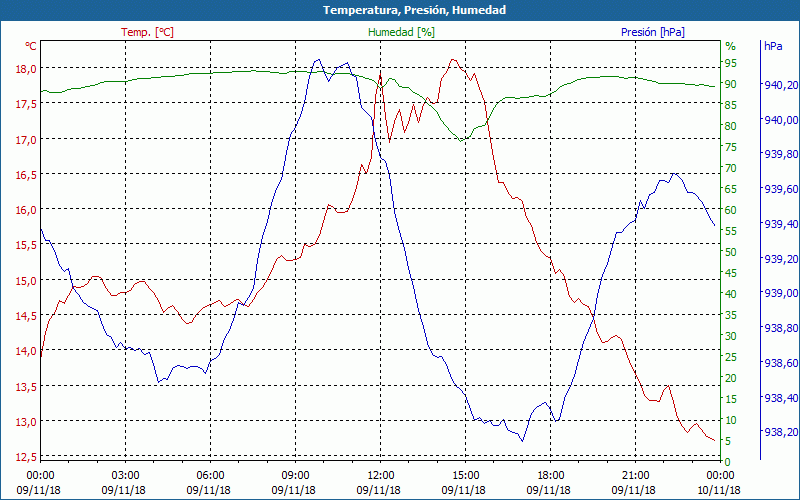The height and width of the screenshot is (500, 800).
Task: Click pressure axis value '939,60'
Action: click(x=781, y=189)
